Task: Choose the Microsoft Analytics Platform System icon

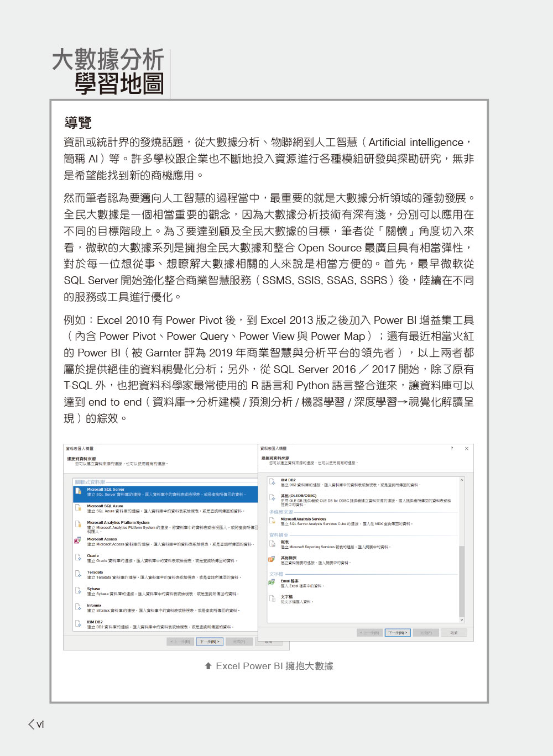Action: pos(79,524)
